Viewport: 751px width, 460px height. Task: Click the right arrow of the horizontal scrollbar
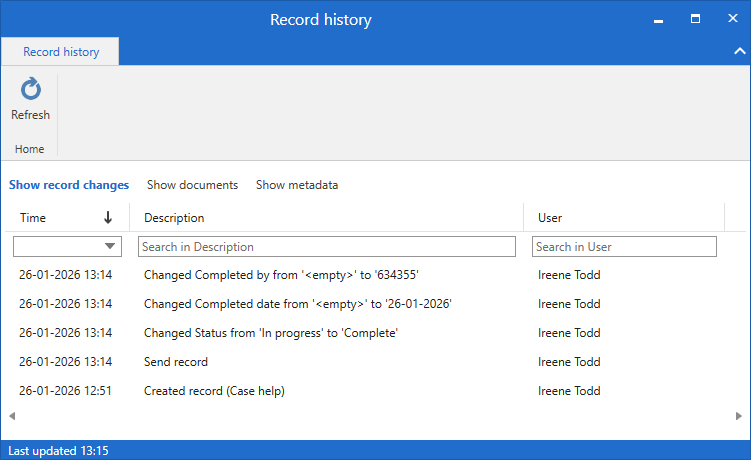click(739, 416)
